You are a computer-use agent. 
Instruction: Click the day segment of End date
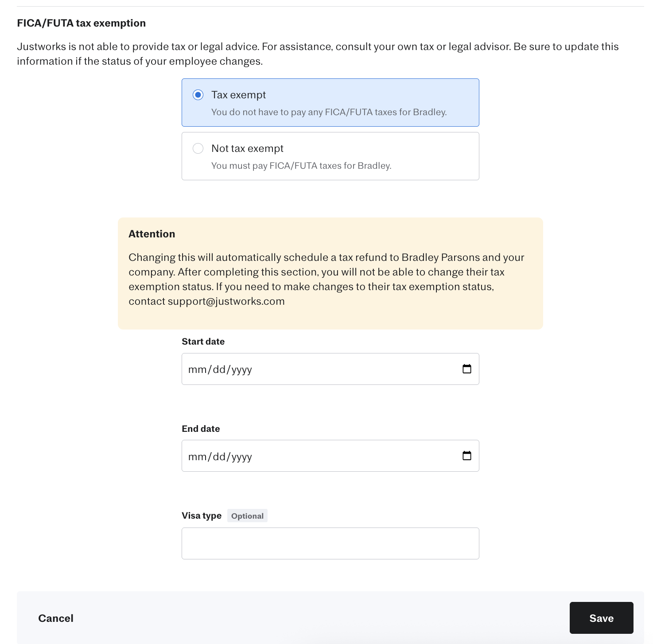(x=219, y=457)
